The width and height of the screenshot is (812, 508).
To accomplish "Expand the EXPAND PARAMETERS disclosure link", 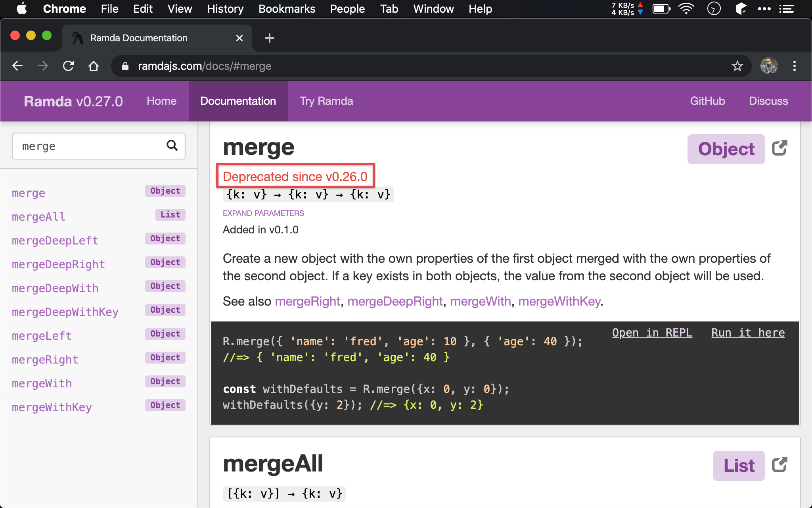I will click(263, 213).
